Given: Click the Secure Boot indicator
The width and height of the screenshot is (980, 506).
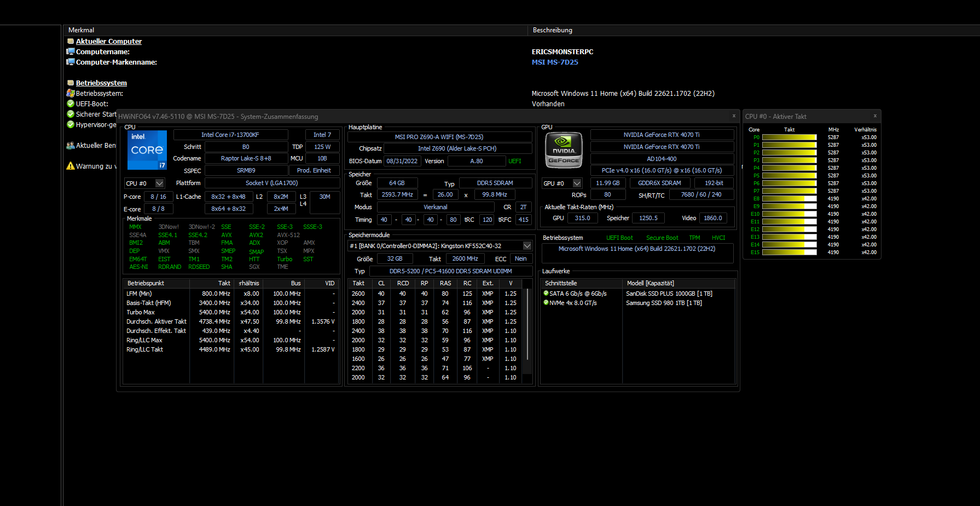Looking at the screenshot, I should [x=662, y=238].
